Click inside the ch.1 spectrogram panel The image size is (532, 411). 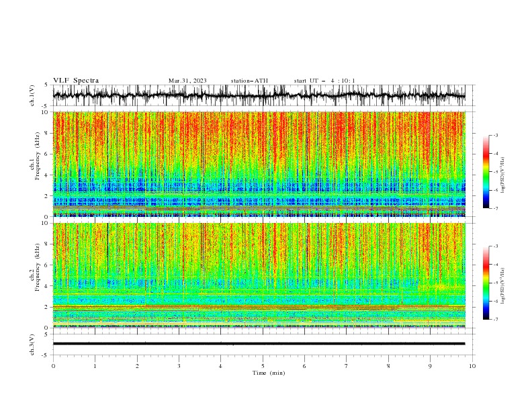pos(259,164)
